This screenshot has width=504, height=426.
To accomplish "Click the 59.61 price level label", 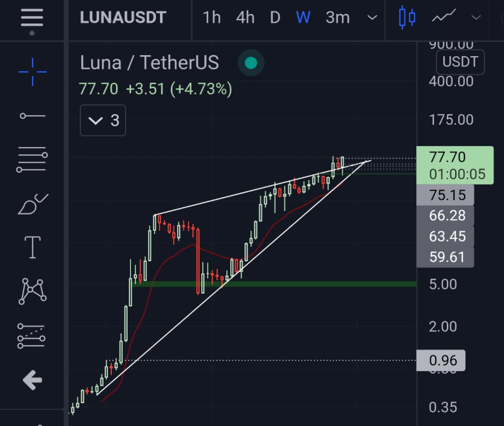I will tap(445, 257).
